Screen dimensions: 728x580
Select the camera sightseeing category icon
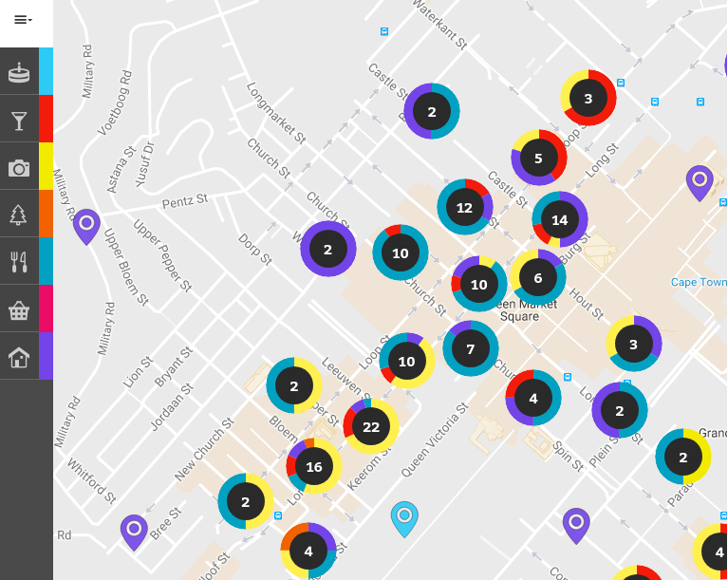[19, 167]
